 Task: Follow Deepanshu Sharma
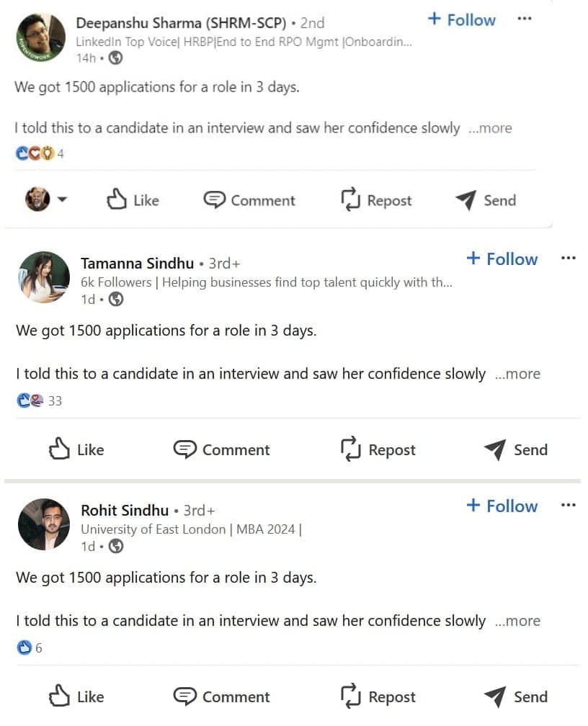pyautogui.click(x=462, y=19)
